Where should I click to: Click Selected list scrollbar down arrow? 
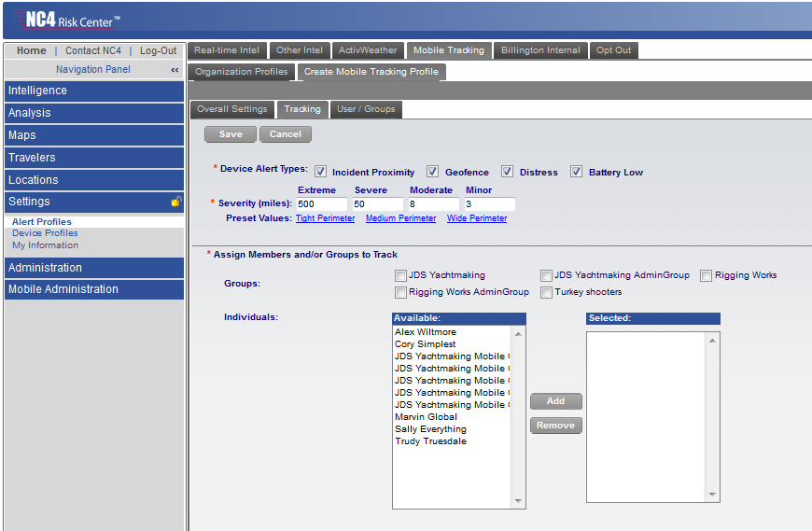coord(712,495)
